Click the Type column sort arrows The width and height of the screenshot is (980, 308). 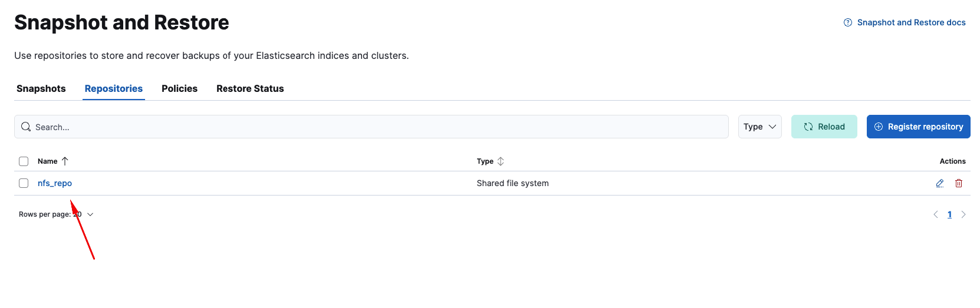tap(501, 161)
